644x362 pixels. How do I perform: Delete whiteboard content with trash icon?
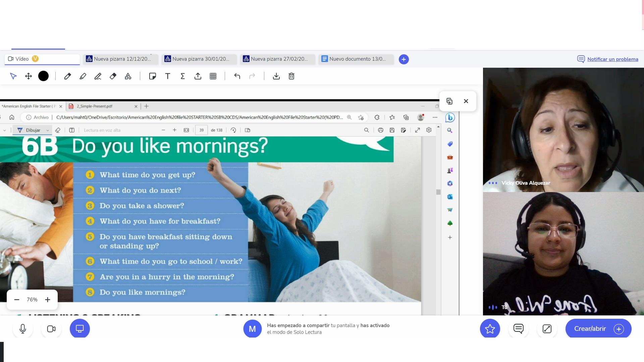[291, 76]
